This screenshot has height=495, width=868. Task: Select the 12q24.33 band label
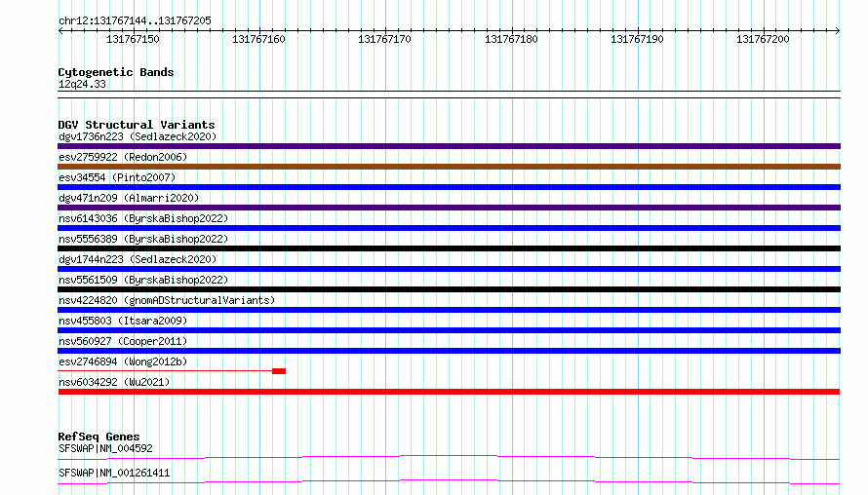82,84
